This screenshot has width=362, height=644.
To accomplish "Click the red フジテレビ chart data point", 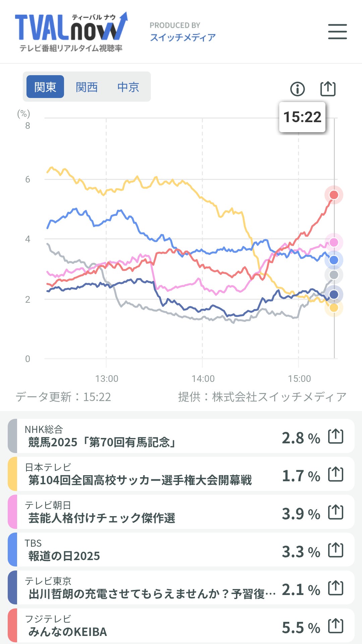I will [x=334, y=195].
